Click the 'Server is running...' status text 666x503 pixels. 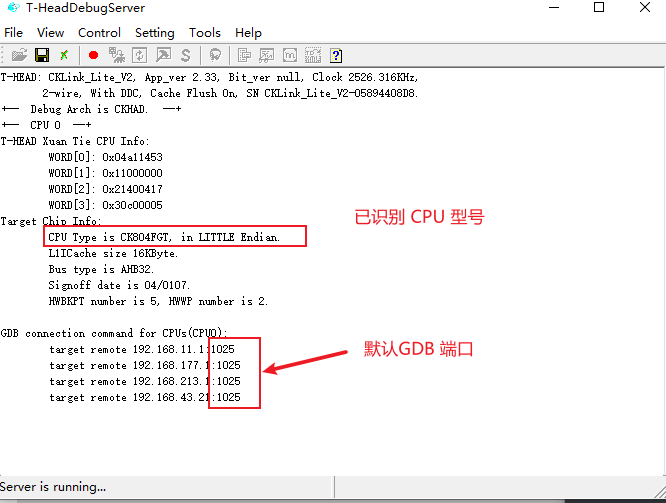point(53,487)
